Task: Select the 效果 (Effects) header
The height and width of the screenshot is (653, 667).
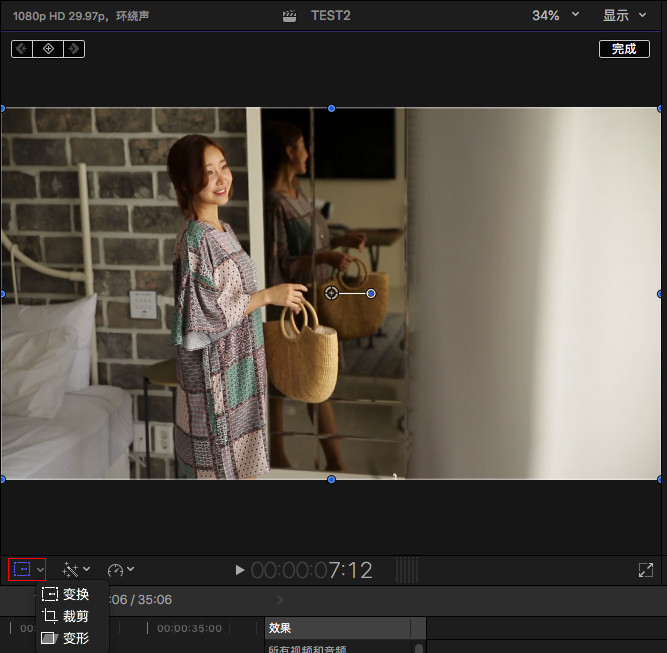Action: tap(279, 628)
